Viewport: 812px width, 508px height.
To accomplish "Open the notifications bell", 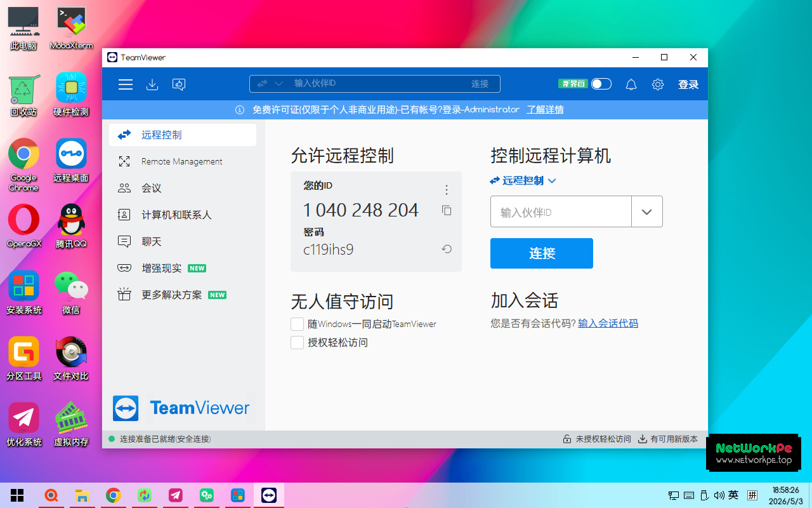I will coord(631,84).
